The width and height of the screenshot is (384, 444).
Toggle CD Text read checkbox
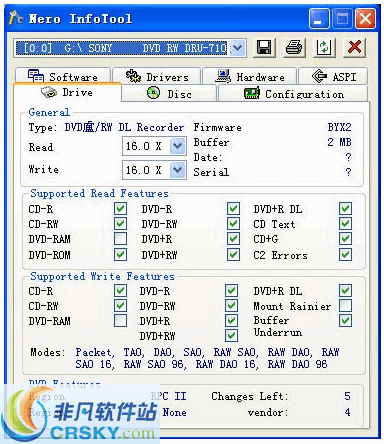pyautogui.click(x=346, y=223)
